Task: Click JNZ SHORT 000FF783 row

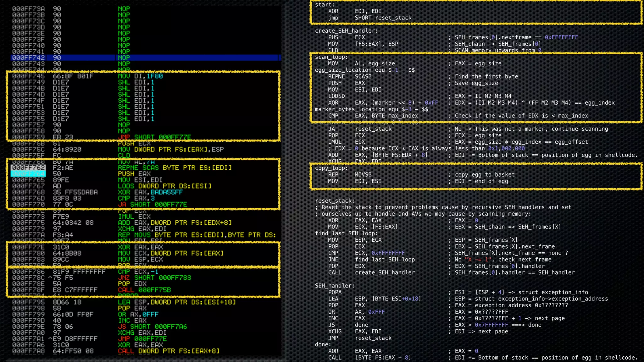Action: (x=102, y=277)
